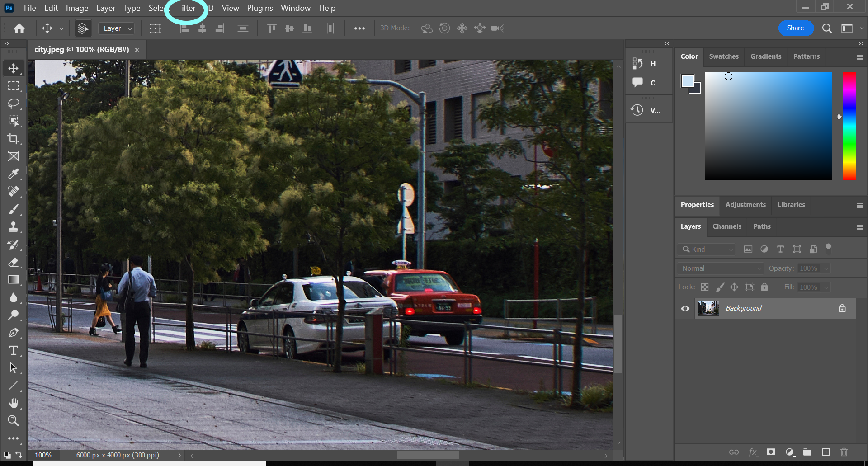
Task: Toggle Auto-Select layers icon in options bar
Action: click(83, 28)
